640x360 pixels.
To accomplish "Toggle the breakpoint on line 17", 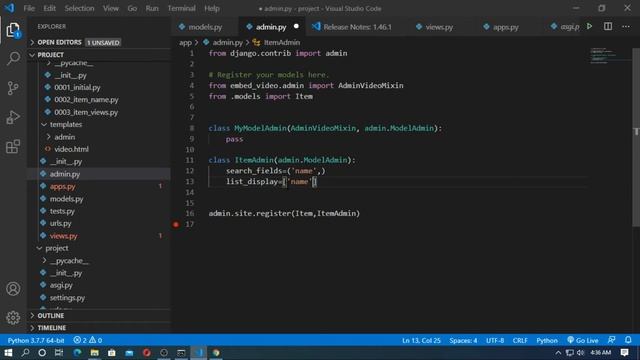I will pos(176,224).
